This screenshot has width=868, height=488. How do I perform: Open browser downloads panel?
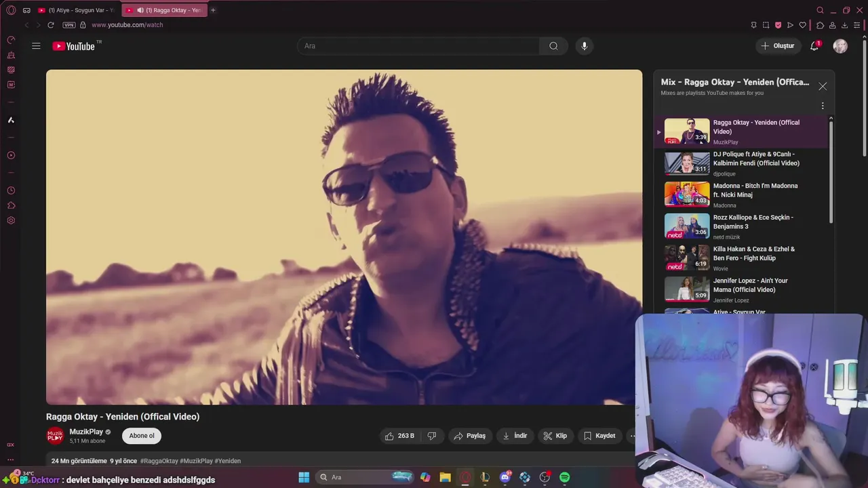(x=844, y=25)
